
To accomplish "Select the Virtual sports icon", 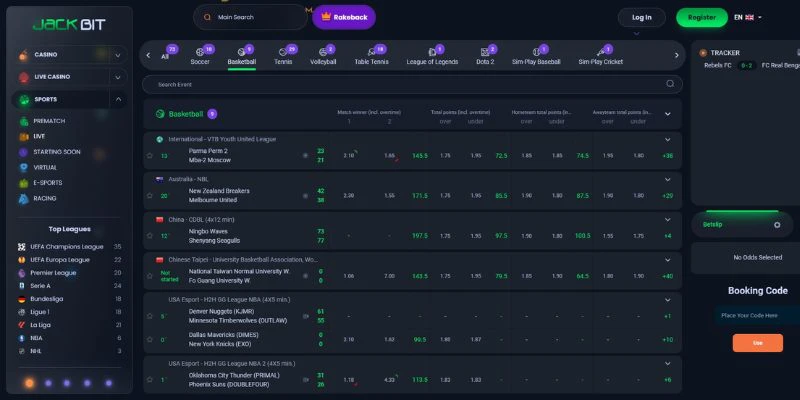I will (23, 167).
